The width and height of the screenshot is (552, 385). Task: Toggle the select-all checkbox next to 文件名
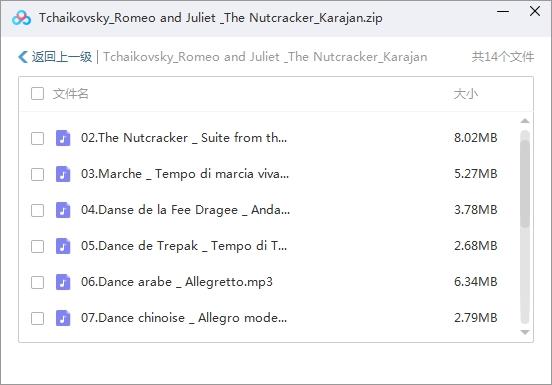[37, 94]
